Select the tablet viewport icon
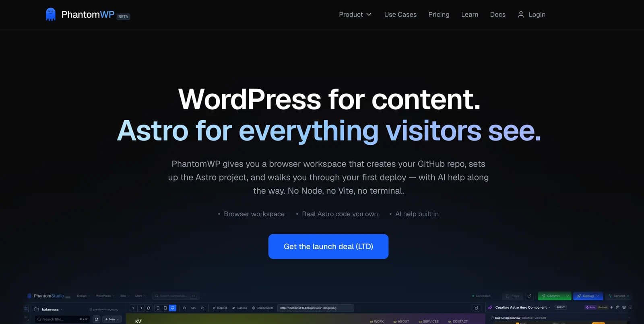 [165, 308]
